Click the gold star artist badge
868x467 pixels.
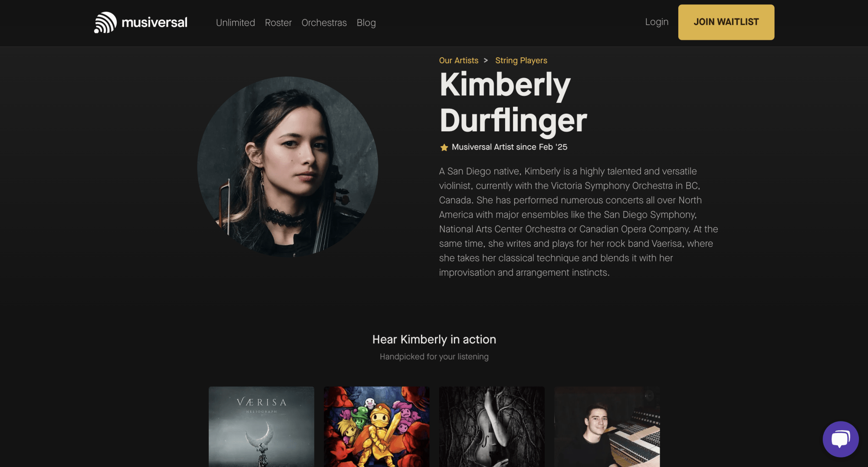(x=444, y=147)
